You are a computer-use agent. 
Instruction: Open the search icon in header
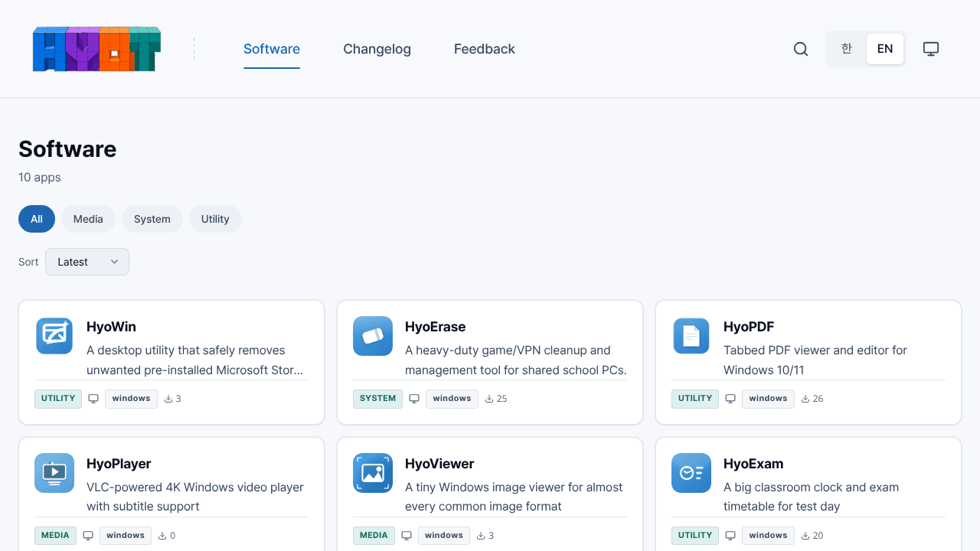click(x=801, y=49)
